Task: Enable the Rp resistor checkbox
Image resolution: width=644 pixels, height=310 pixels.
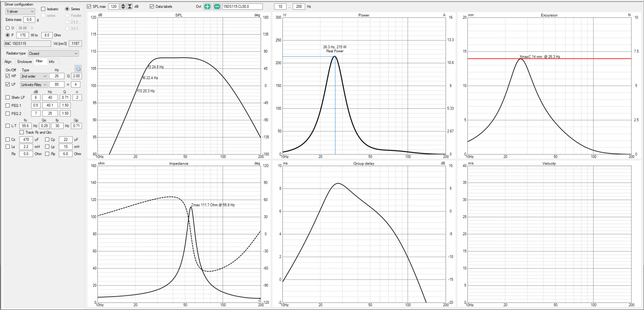Action: pyautogui.click(x=47, y=154)
